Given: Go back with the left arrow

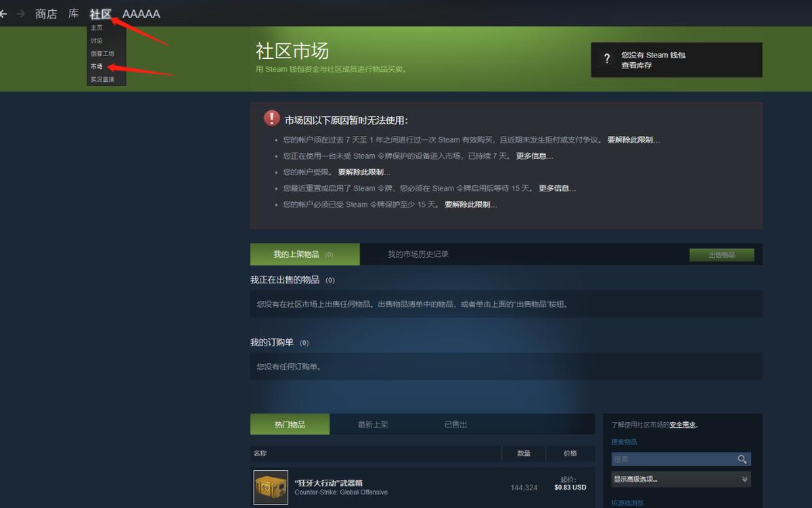Looking at the screenshot, I should [x=3, y=14].
